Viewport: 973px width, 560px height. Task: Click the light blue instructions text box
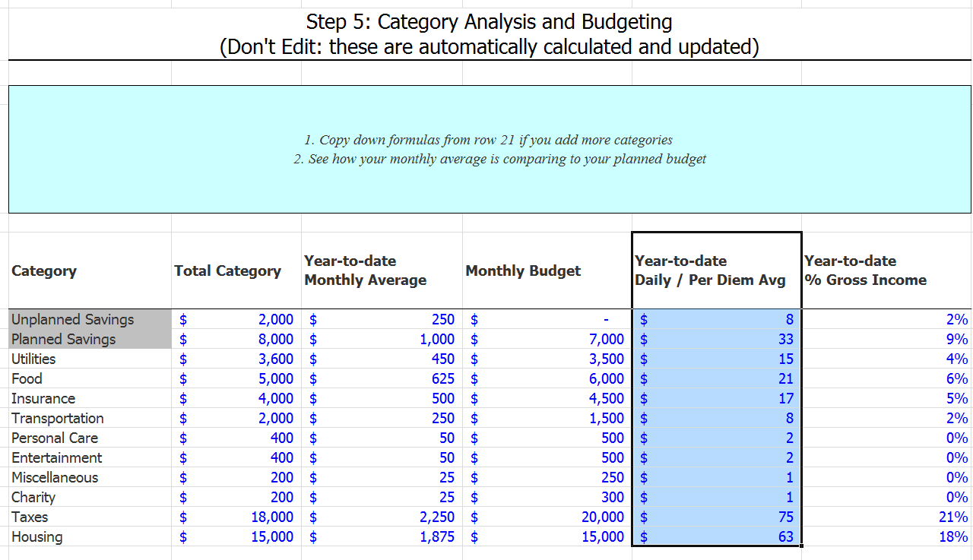pyautogui.click(x=490, y=149)
